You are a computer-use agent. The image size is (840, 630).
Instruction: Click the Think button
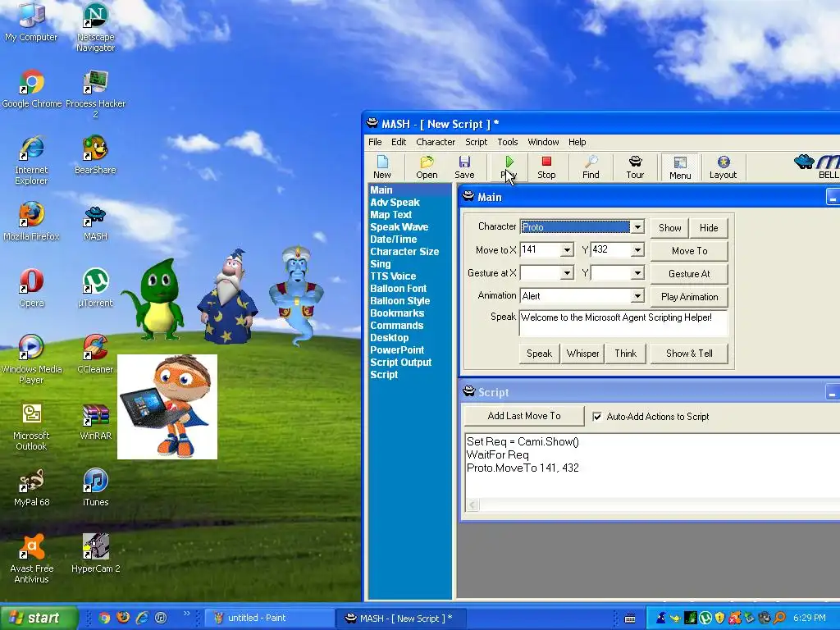[x=625, y=354]
